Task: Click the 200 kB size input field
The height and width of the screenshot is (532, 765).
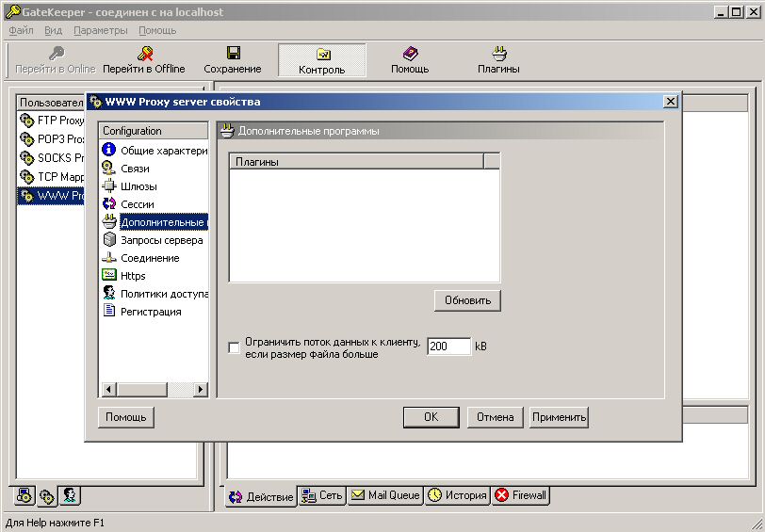Action: (x=448, y=347)
